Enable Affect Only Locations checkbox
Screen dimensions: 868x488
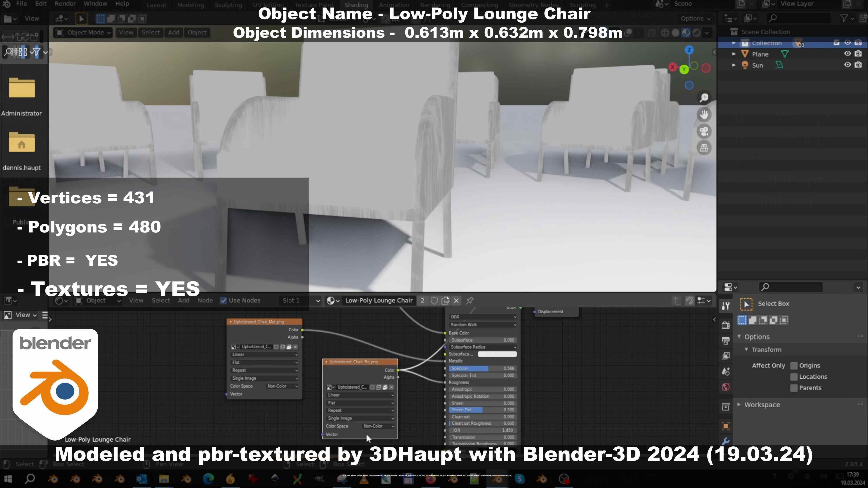click(794, 377)
